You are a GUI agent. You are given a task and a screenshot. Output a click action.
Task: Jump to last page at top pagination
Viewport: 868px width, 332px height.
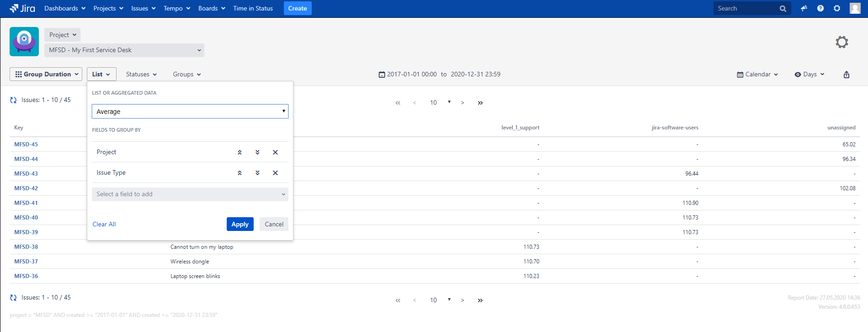[x=480, y=103]
